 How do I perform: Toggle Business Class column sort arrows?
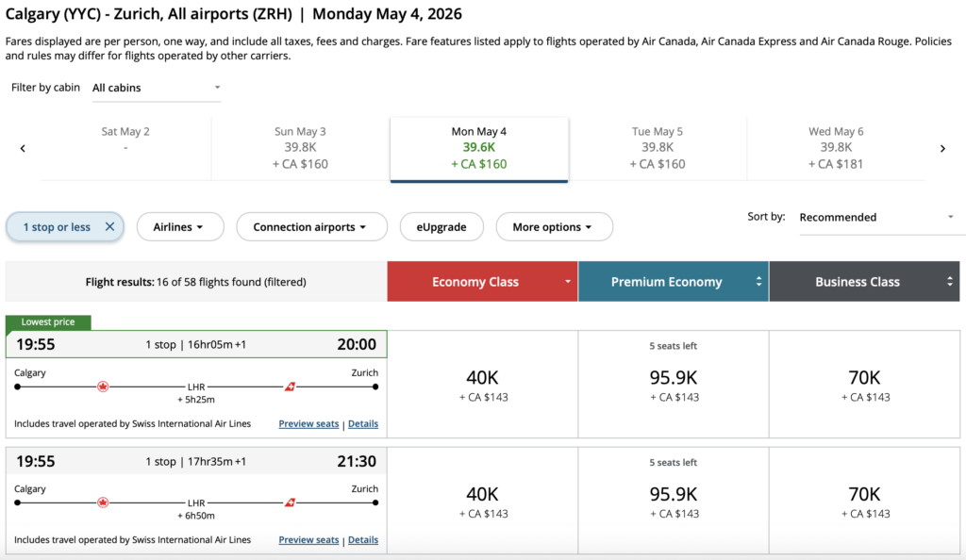pyautogui.click(x=948, y=282)
